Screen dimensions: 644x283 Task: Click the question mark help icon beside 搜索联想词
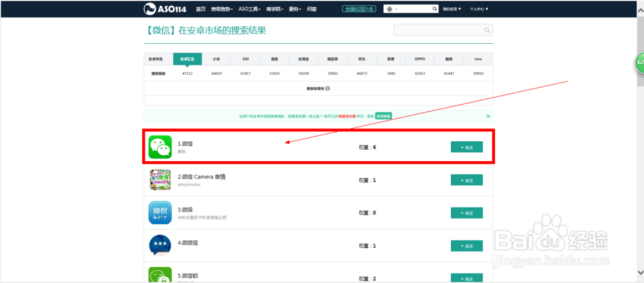coord(327,88)
